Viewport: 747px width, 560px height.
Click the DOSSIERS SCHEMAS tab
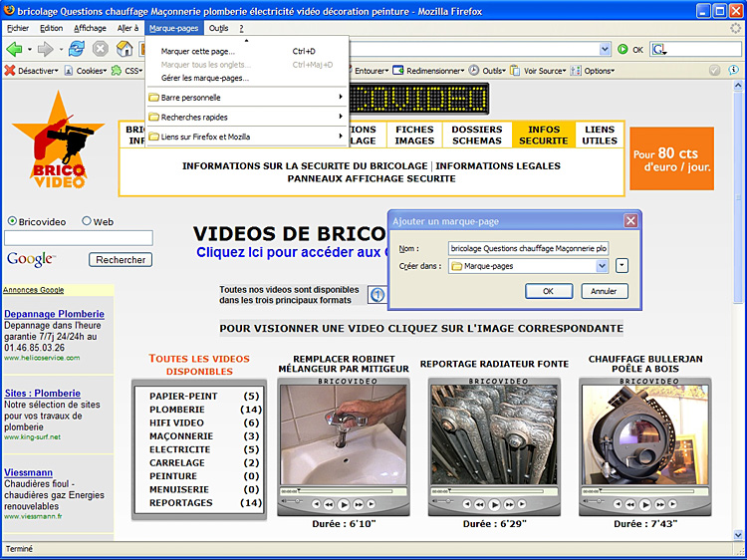point(477,135)
